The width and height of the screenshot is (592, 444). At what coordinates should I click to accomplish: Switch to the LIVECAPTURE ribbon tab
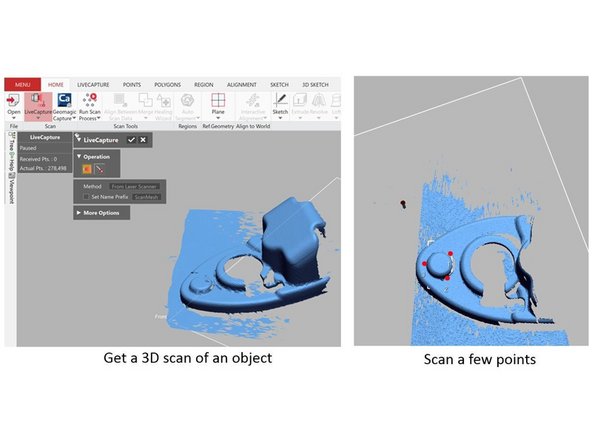(93, 85)
